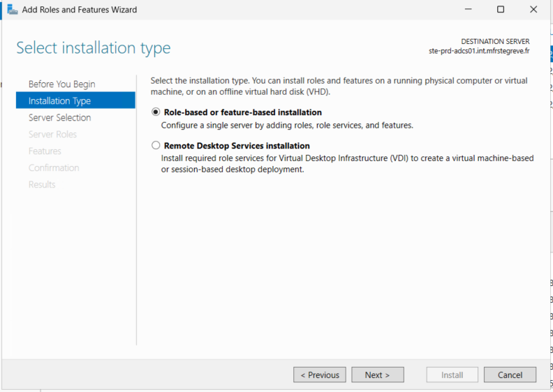Select Role-based or feature-based installation radio

pyautogui.click(x=156, y=112)
